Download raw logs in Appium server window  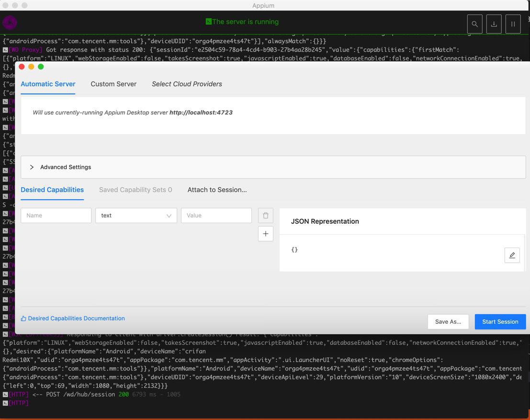(x=494, y=24)
